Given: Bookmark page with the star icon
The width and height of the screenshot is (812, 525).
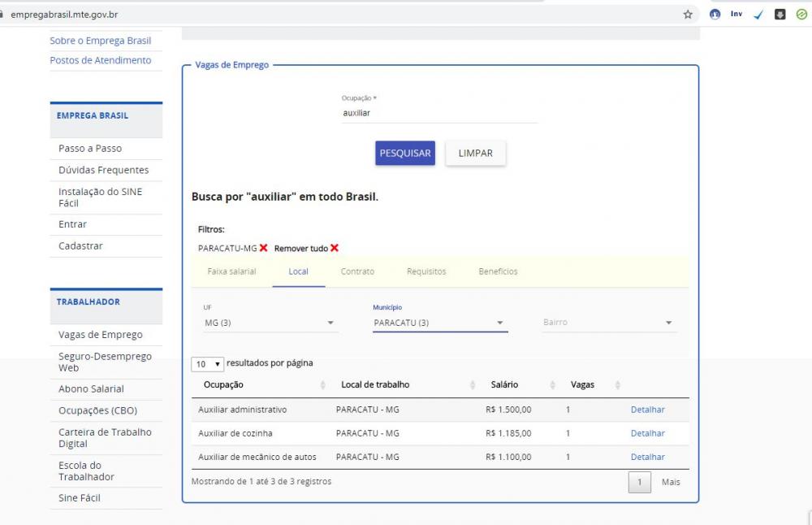Looking at the screenshot, I should tap(688, 15).
